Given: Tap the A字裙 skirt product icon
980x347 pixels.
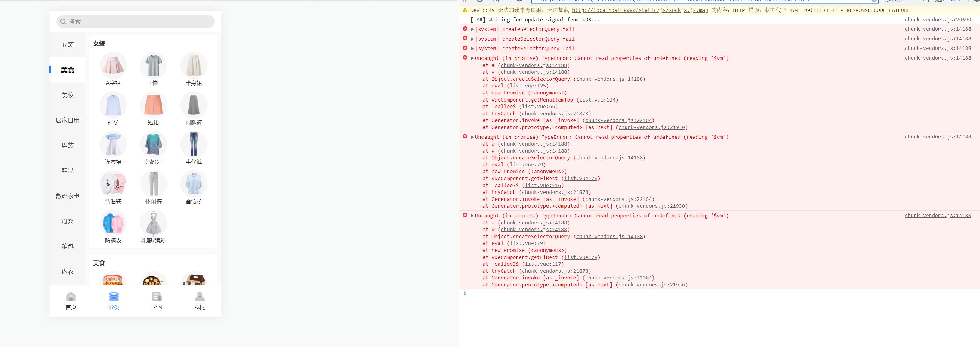Looking at the screenshot, I should click(x=113, y=65).
